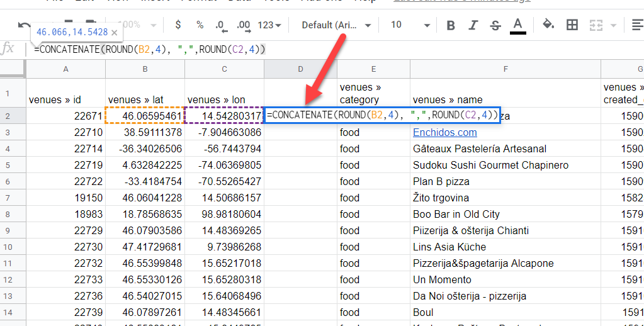Open the fill color bucket picker
Viewport: 644px width, 326px height.
click(548, 25)
